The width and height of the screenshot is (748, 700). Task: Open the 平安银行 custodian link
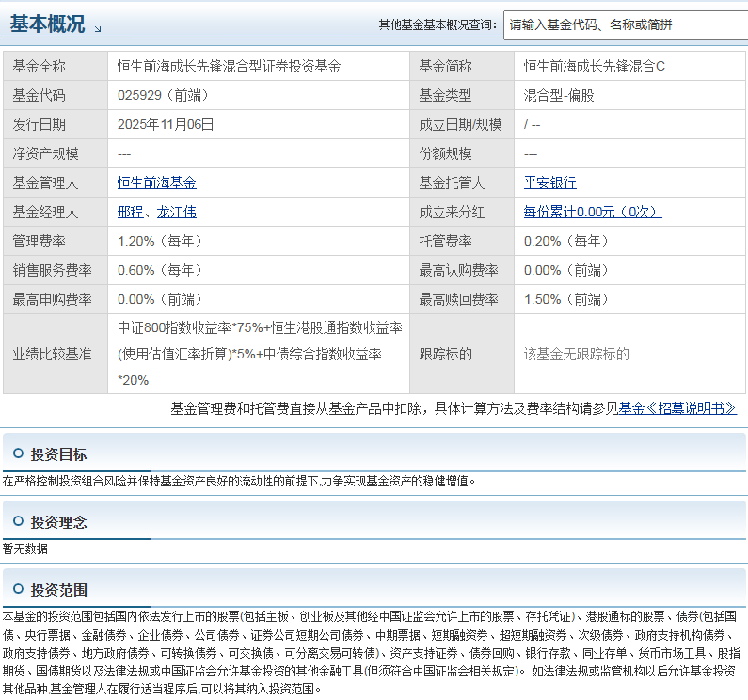point(550,183)
